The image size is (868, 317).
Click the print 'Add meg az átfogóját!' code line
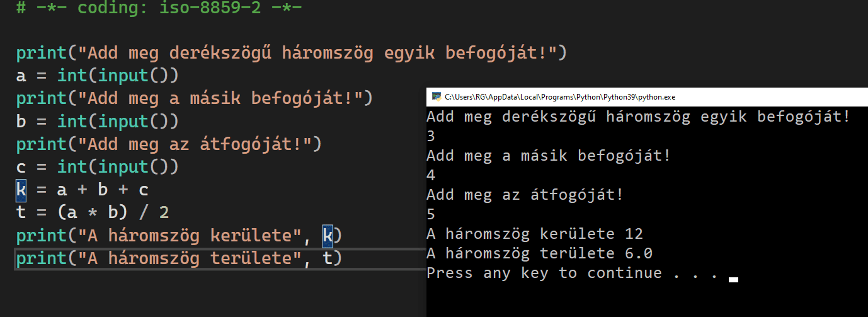pyautogui.click(x=169, y=144)
